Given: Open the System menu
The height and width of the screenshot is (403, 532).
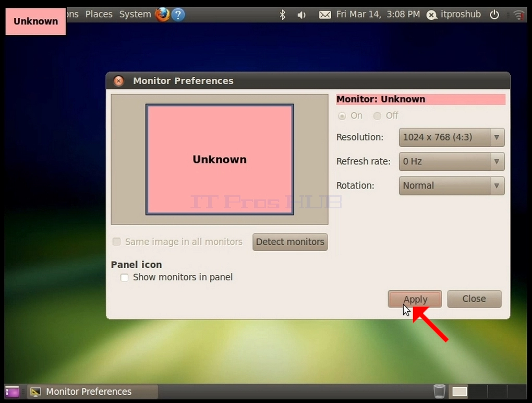Looking at the screenshot, I should [x=135, y=14].
